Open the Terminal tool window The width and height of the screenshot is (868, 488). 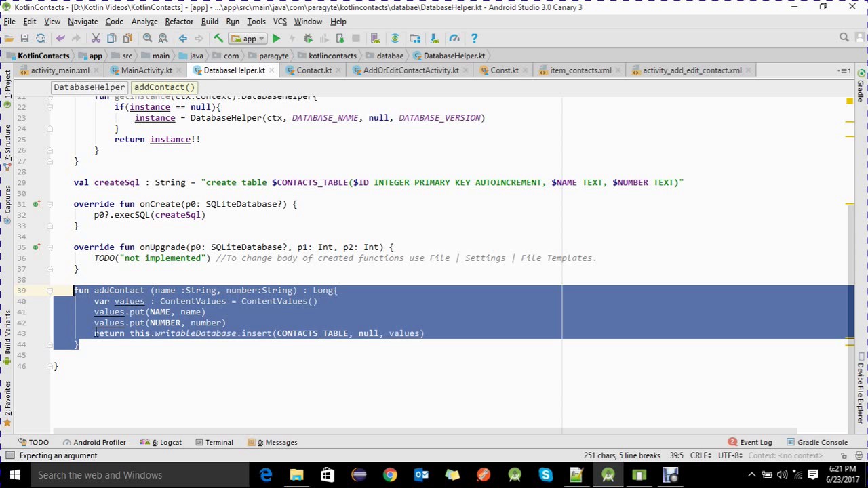coord(214,443)
